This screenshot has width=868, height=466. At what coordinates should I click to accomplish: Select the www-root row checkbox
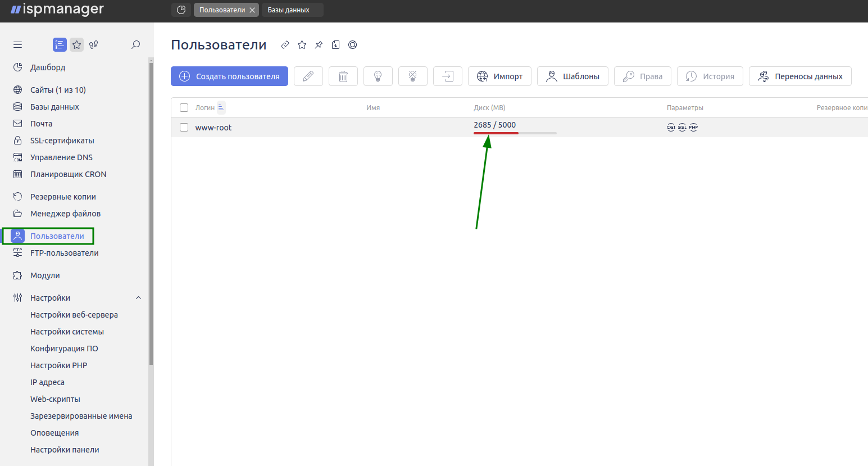point(184,128)
